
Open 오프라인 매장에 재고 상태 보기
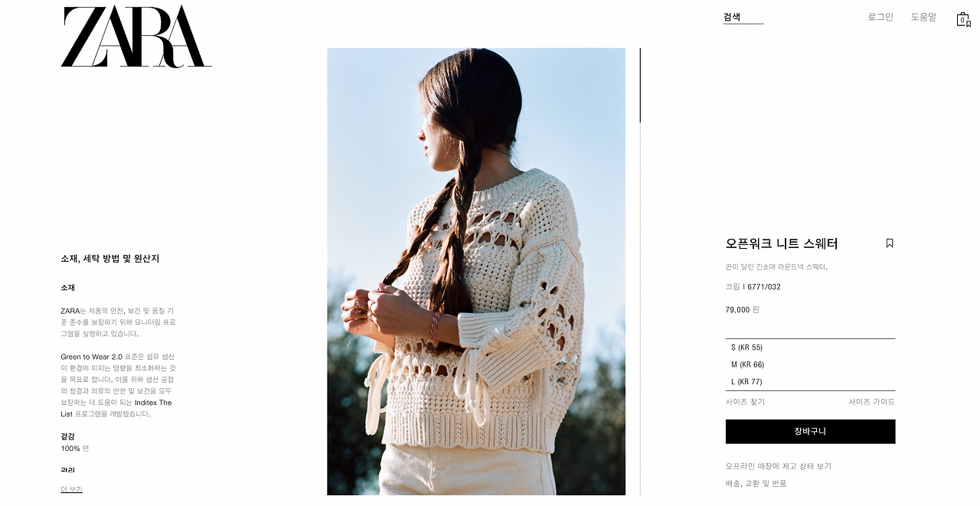coord(778,466)
